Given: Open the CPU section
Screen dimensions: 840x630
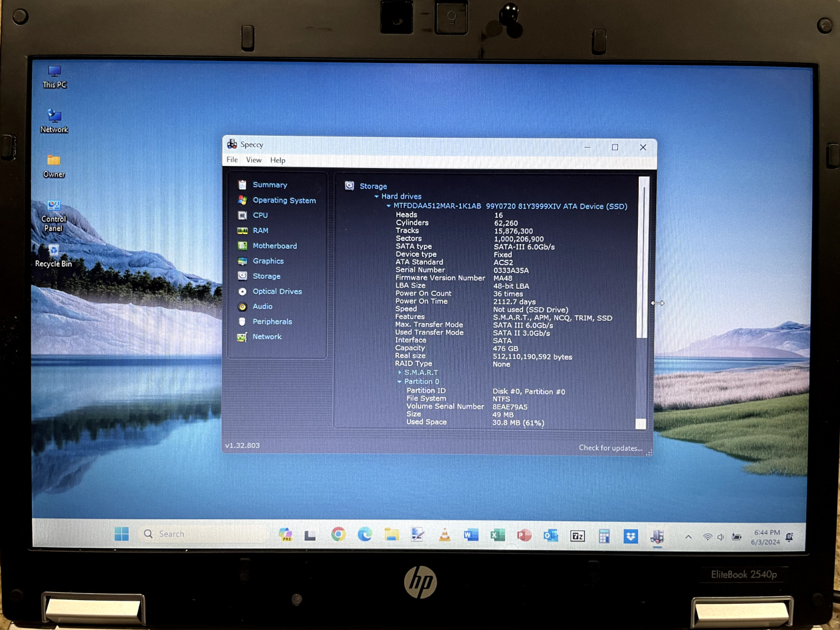Looking at the screenshot, I should (260, 215).
